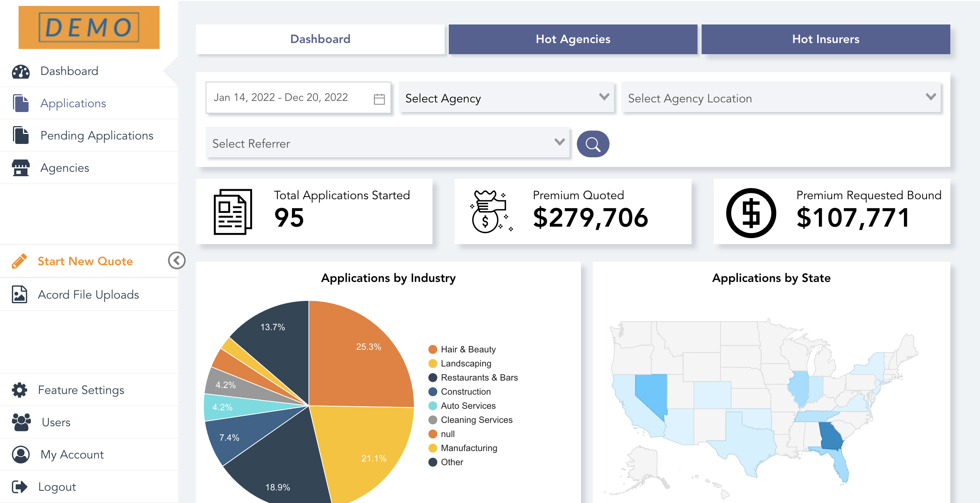Click the Restaurants & Bars legend entry

473,378
